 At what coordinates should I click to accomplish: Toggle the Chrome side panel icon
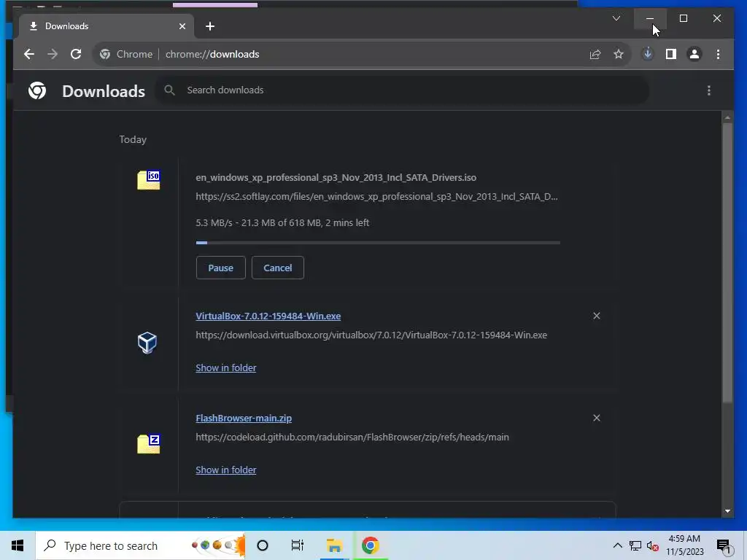tap(671, 54)
